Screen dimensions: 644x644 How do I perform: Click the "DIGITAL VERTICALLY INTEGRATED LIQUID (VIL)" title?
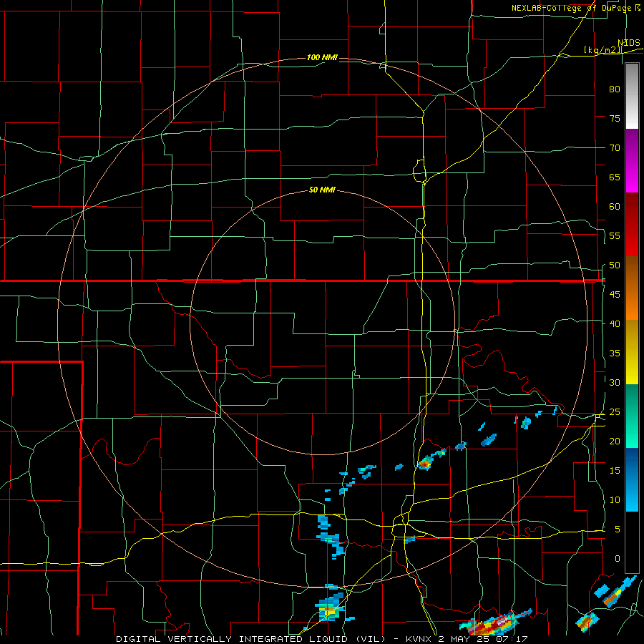pos(250,639)
